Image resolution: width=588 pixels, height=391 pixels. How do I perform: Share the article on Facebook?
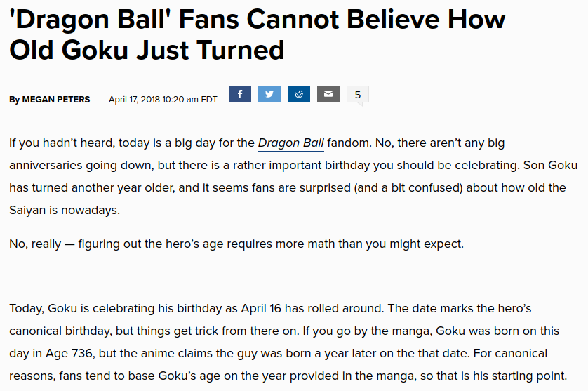pyautogui.click(x=240, y=94)
